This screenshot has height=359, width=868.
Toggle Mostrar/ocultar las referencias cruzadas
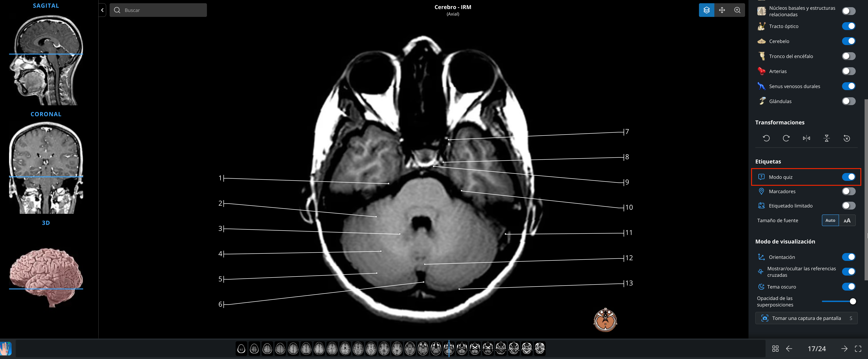[x=849, y=271]
